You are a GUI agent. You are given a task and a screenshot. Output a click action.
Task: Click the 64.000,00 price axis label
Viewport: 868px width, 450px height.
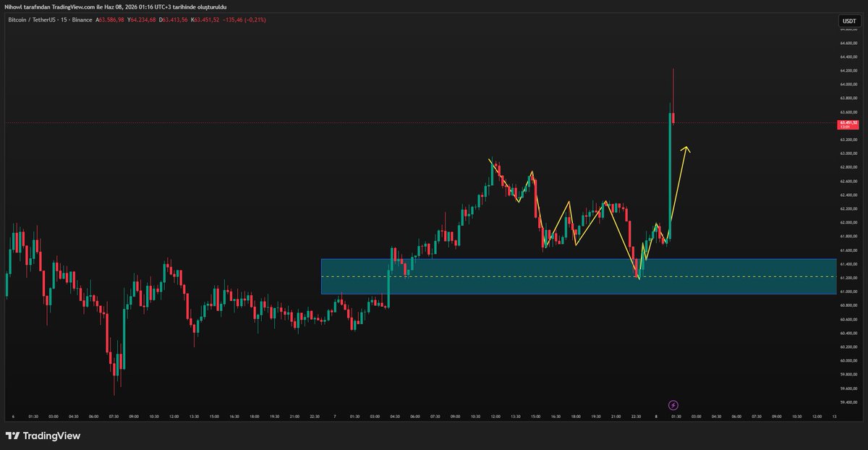click(x=849, y=85)
